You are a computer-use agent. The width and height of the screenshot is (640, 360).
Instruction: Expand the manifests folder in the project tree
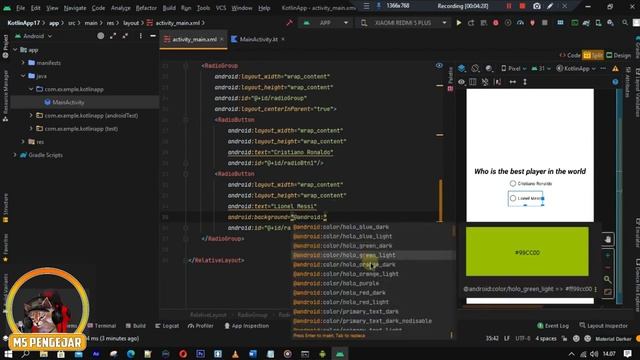click(23, 63)
